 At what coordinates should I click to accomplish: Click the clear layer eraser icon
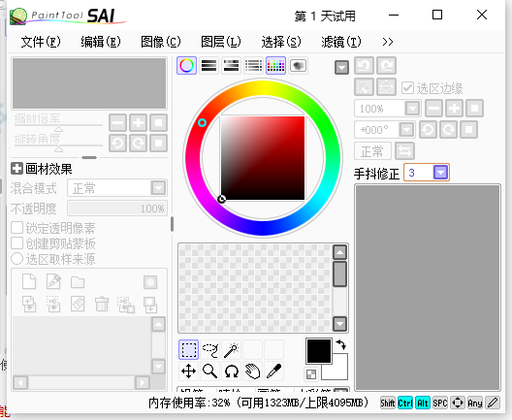point(78,304)
